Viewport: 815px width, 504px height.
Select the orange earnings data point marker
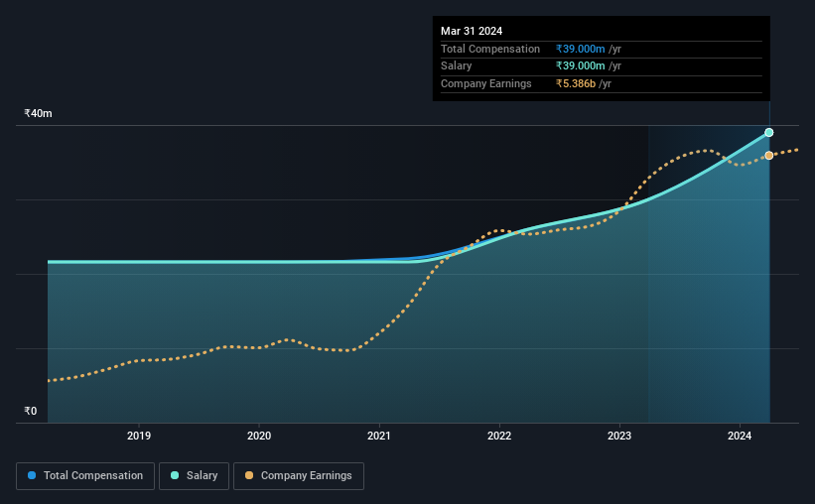[768, 156]
